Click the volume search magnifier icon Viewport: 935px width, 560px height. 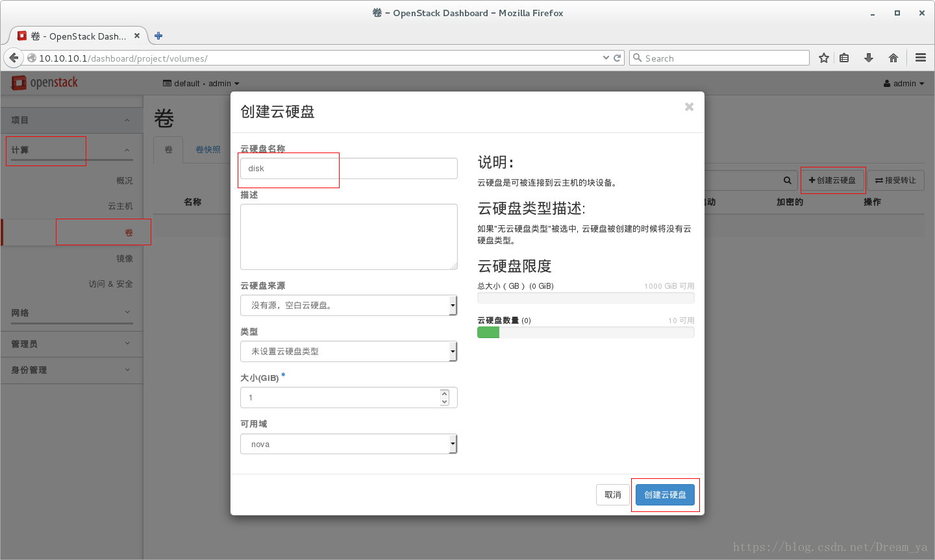tap(787, 180)
